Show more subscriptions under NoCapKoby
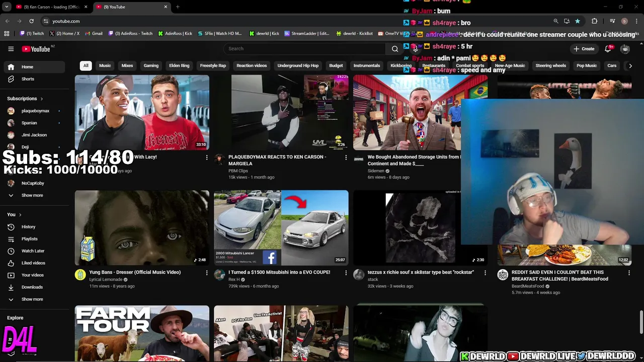 [33, 195]
